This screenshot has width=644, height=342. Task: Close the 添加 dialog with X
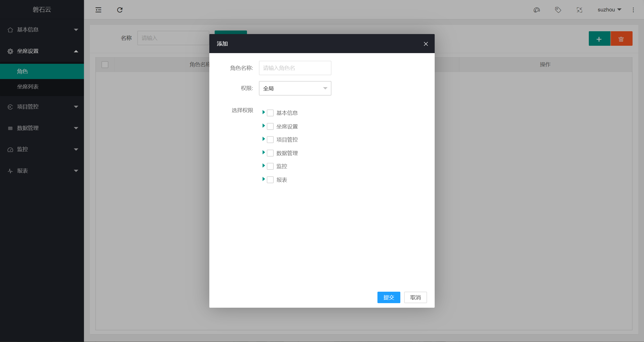coord(426,44)
